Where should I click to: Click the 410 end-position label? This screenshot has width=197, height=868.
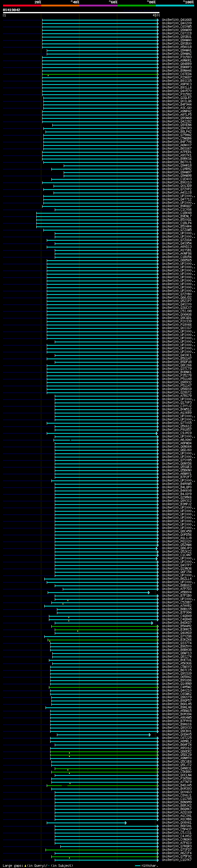tap(155, 15)
